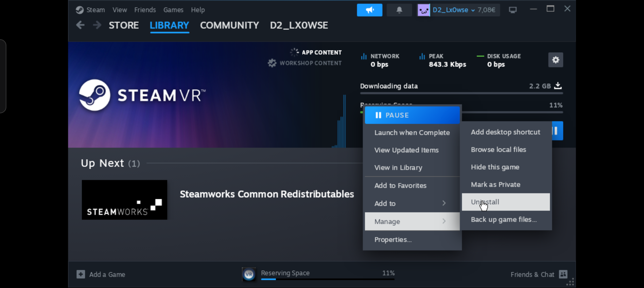Click the megaphone announcements icon

pyautogui.click(x=370, y=10)
